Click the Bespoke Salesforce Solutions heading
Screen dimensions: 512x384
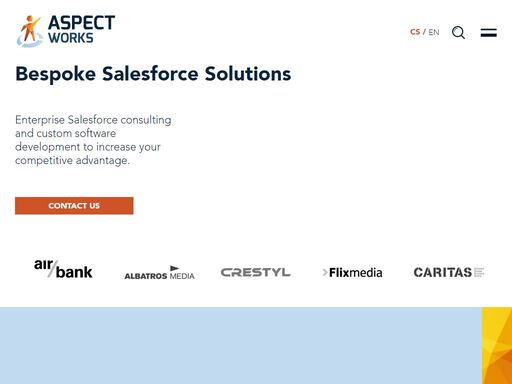point(153,74)
